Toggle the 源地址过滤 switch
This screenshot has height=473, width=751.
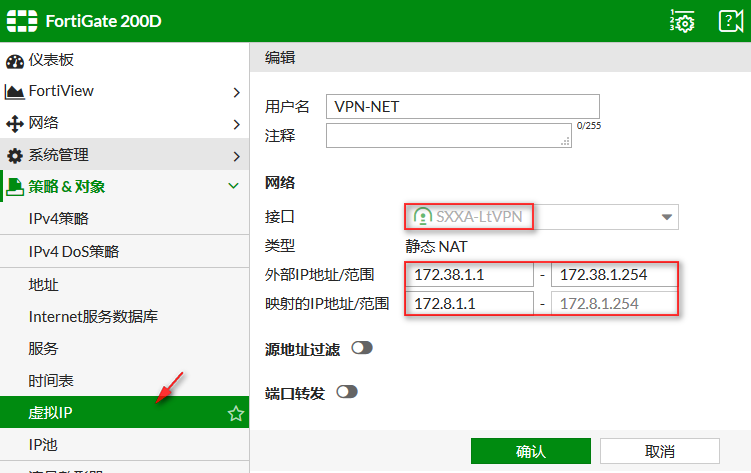(362, 348)
